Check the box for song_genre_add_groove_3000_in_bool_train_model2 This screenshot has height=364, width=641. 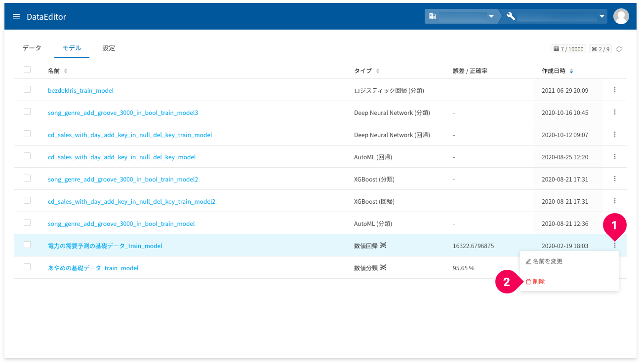[x=27, y=178]
